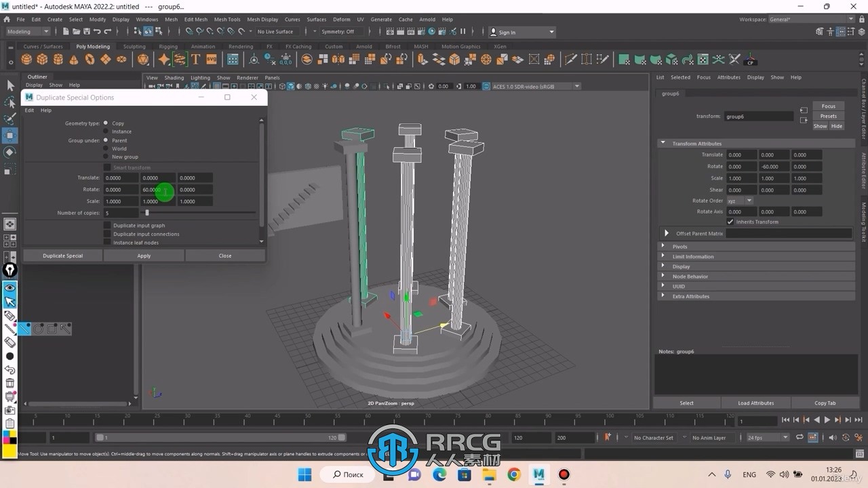Open the Workspace General dropdown
Screen dimensions: 868x488
coord(811,20)
